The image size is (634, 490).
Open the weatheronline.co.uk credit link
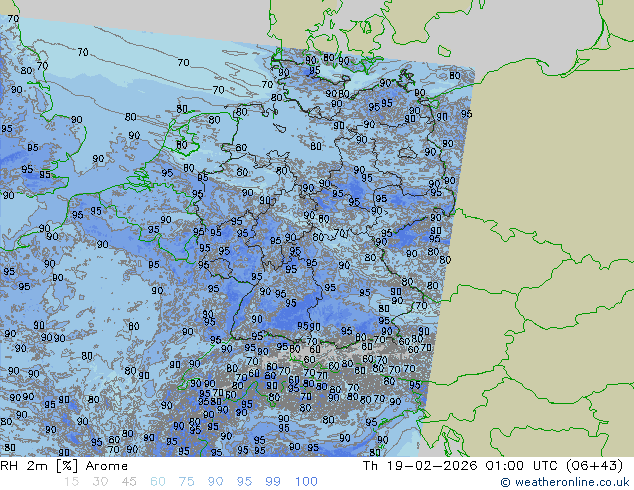click(x=565, y=482)
